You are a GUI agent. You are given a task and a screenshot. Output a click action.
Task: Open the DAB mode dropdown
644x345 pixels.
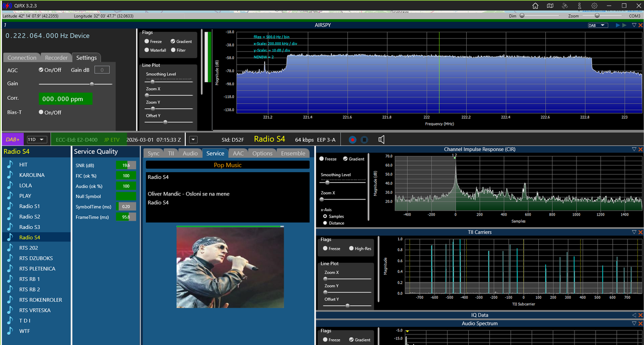(598, 25)
